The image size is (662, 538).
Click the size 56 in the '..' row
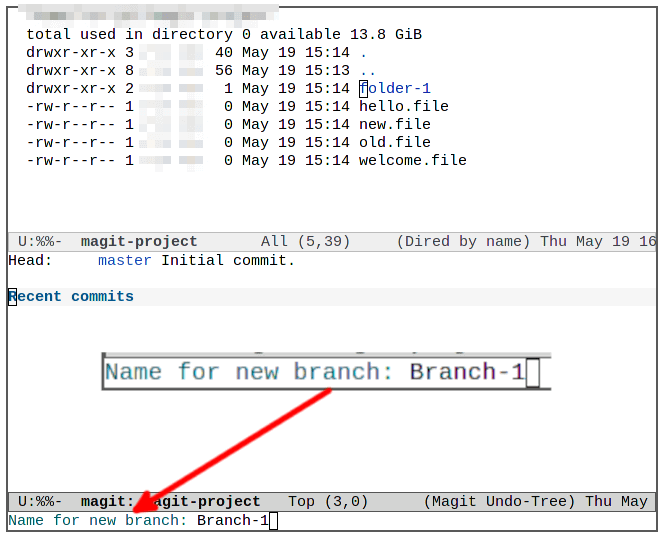(x=224, y=71)
